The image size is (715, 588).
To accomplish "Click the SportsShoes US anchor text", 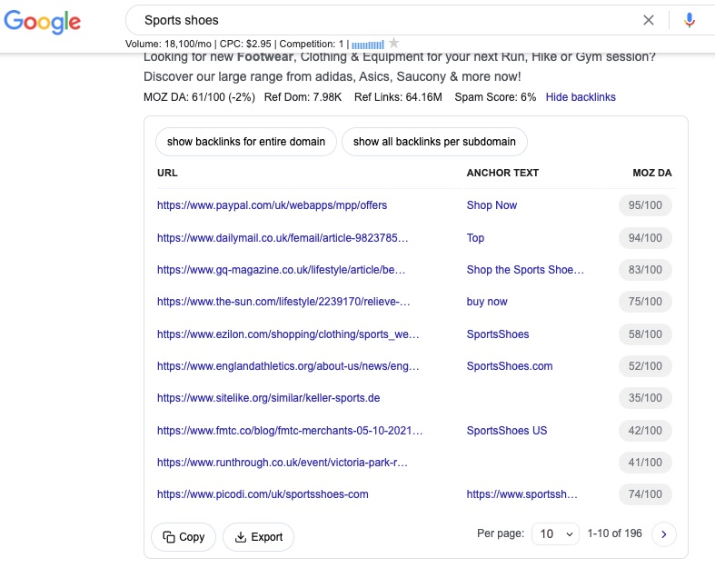I will click(x=507, y=431).
